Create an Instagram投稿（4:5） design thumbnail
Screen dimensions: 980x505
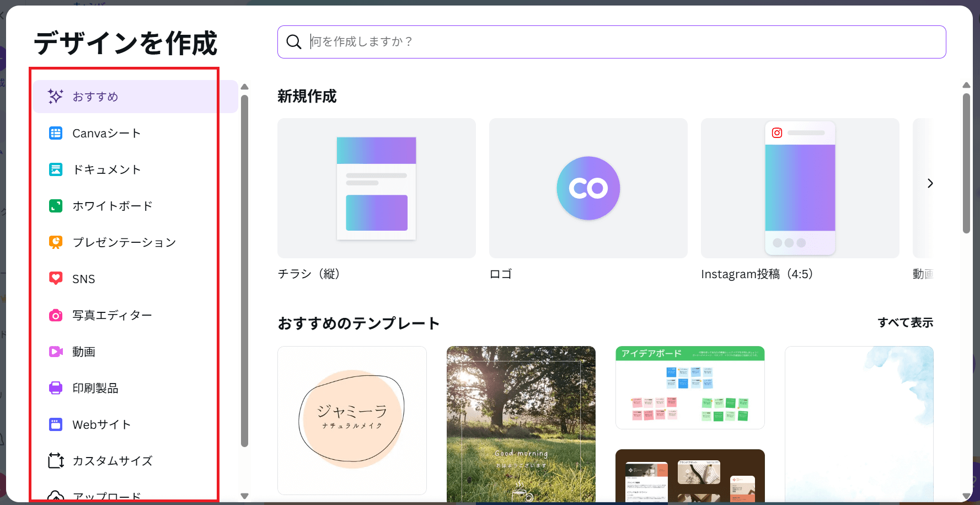pyautogui.click(x=800, y=188)
